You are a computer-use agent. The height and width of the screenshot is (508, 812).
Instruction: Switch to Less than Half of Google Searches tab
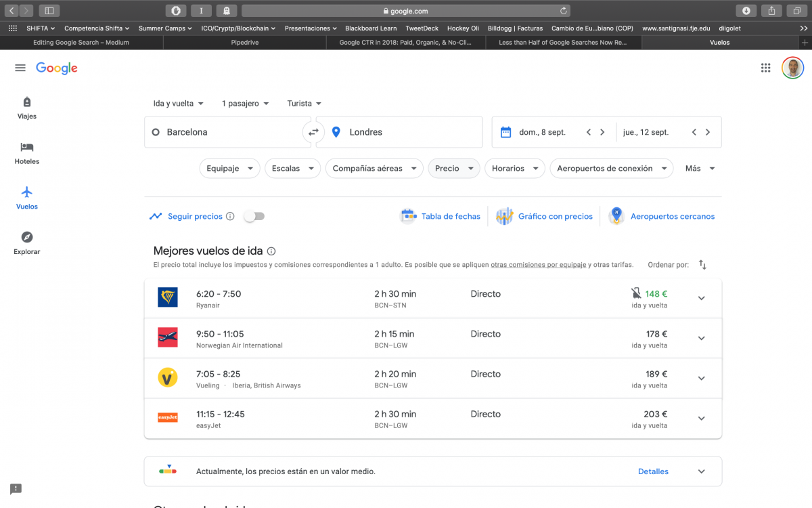563,42
